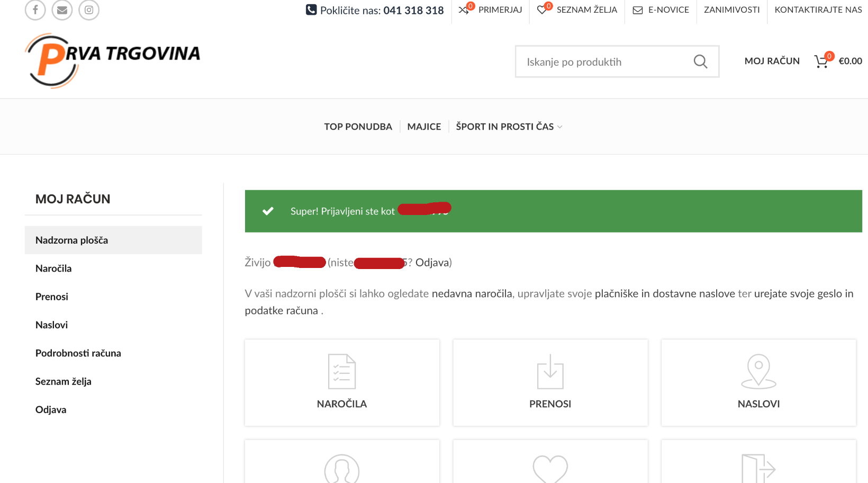The height and width of the screenshot is (483, 868).
Task: Click the Naslovi card label
Action: 758,404
